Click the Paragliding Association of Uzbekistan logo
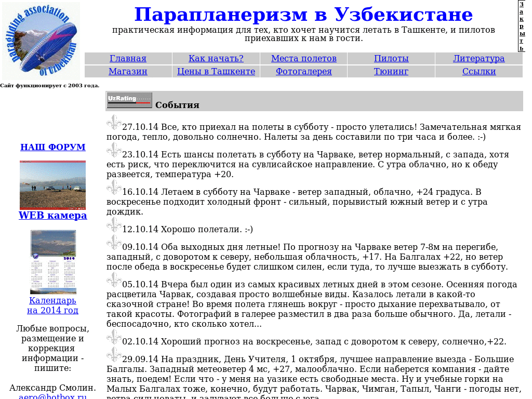 (41, 41)
